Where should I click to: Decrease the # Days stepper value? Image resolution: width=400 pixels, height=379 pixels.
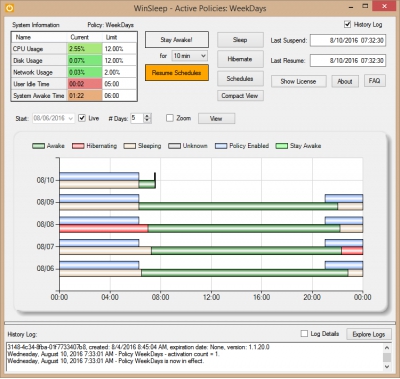(x=148, y=121)
